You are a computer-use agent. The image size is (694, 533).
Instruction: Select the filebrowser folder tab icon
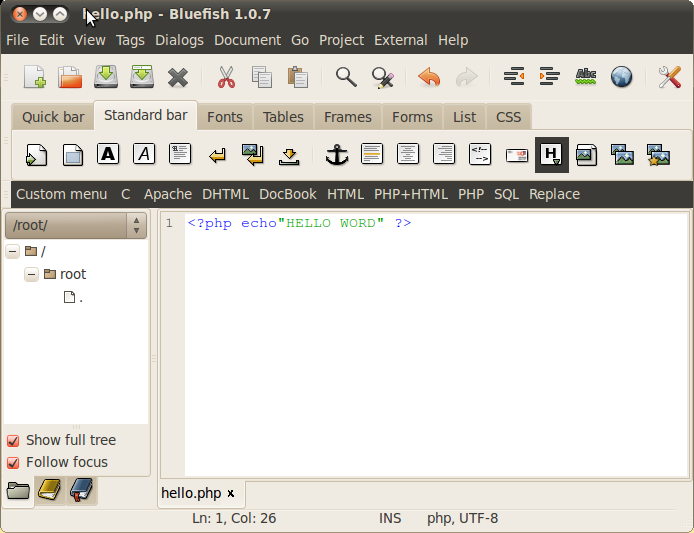tap(18, 491)
